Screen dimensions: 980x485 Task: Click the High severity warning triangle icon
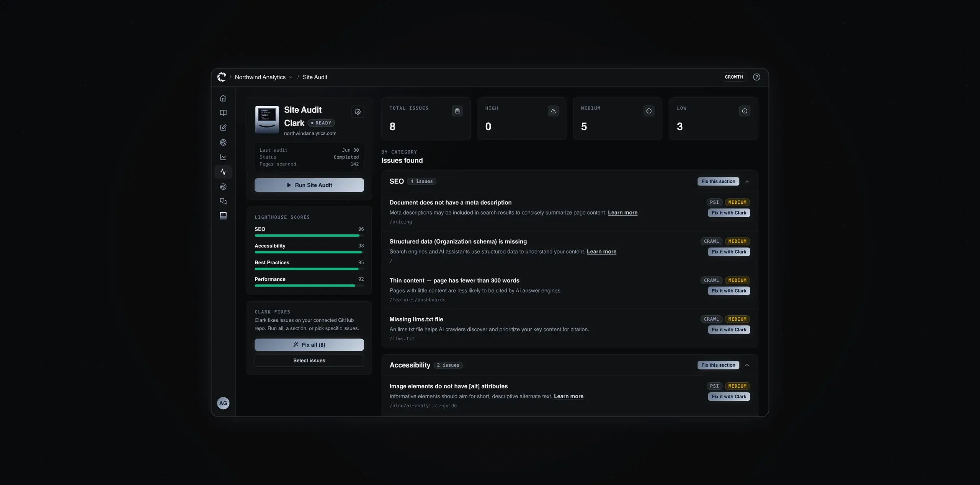[553, 111]
